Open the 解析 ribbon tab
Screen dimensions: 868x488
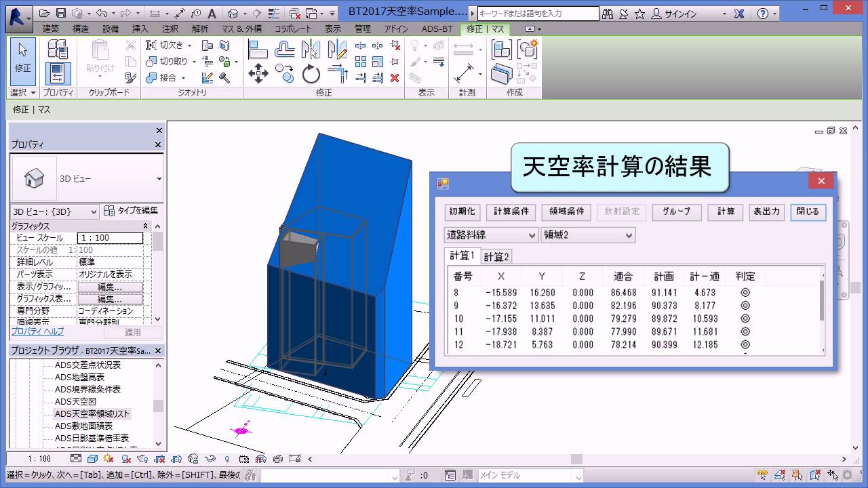200,29
